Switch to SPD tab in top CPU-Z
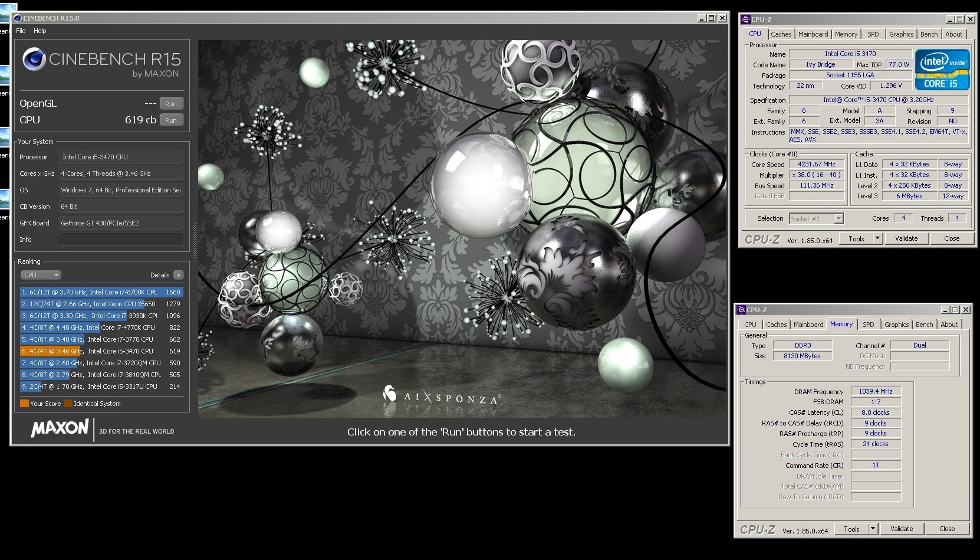Image resolution: width=980 pixels, height=560 pixels. coord(873,34)
